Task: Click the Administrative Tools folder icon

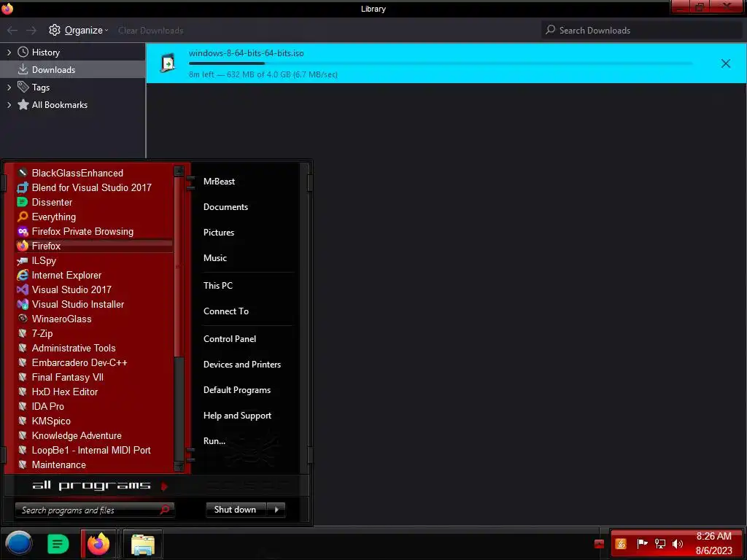Action: click(x=23, y=348)
